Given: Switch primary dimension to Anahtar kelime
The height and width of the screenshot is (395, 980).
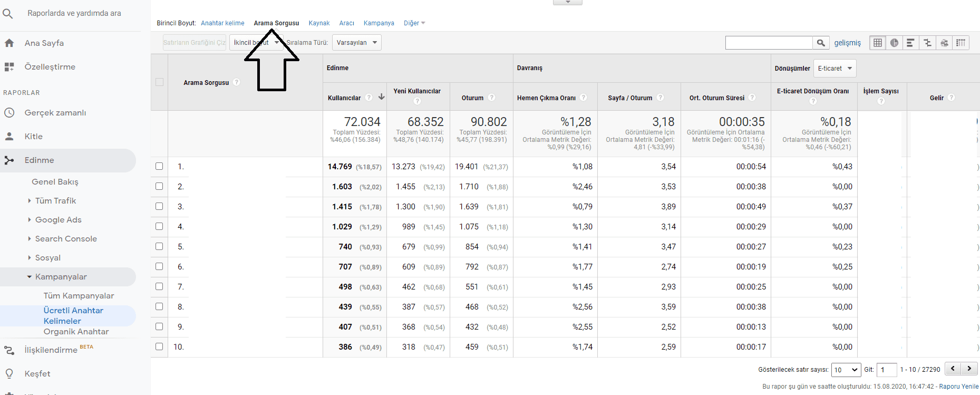Looking at the screenshot, I should pos(222,23).
